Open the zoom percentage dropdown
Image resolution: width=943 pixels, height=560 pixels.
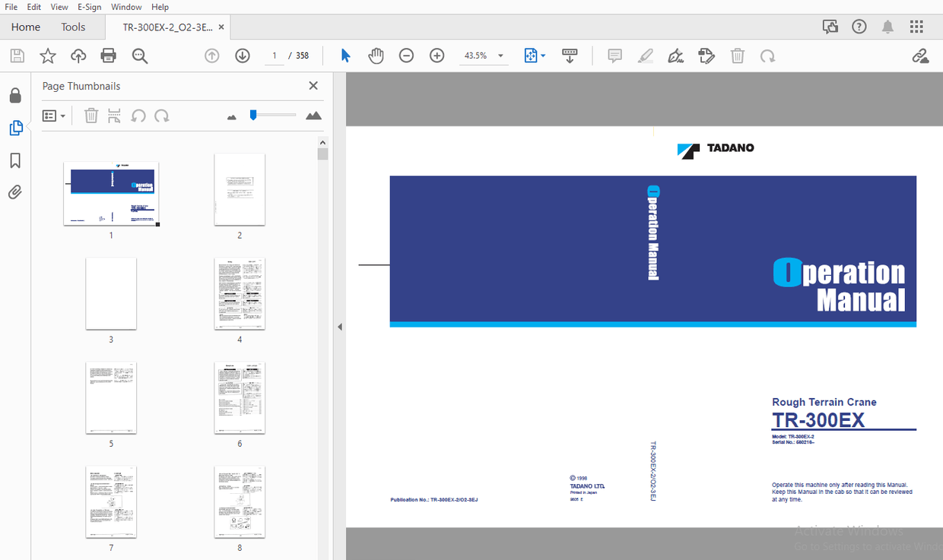click(x=500, y=55)
